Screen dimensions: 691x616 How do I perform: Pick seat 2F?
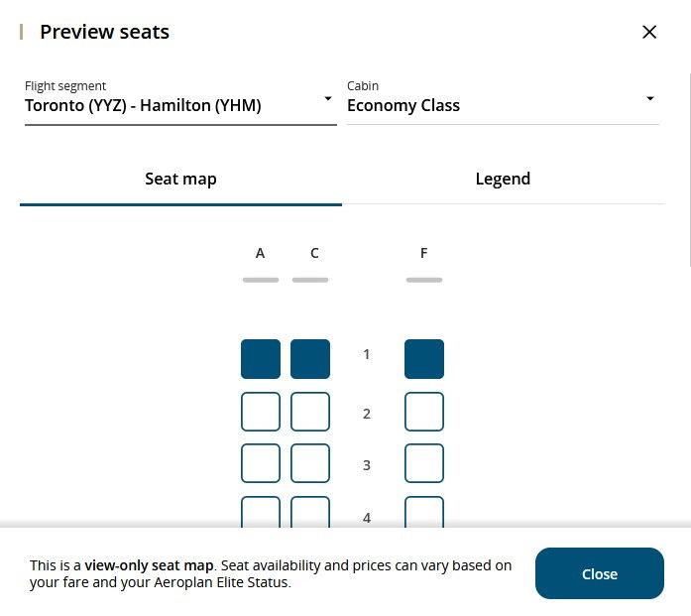pyautogui.click(x=424, y=412)
